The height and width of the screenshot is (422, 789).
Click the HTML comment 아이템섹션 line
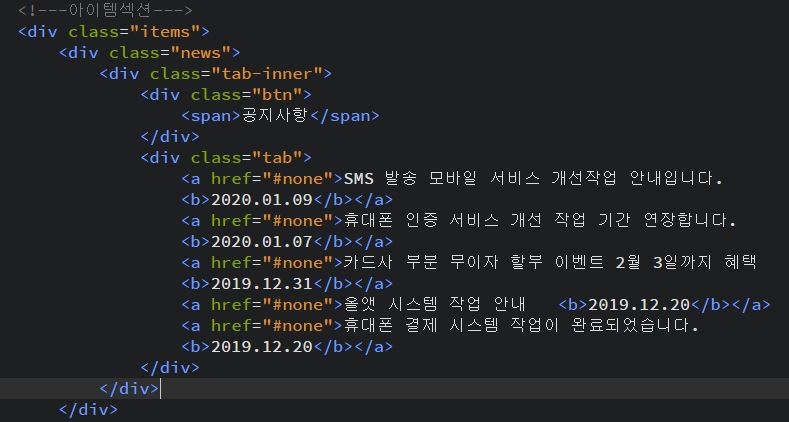pyautogui.click(x=105, y=10)
